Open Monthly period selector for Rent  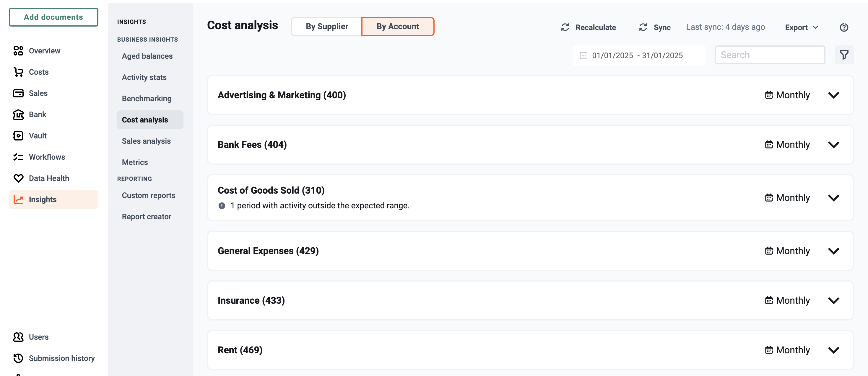tap(787, 350)
